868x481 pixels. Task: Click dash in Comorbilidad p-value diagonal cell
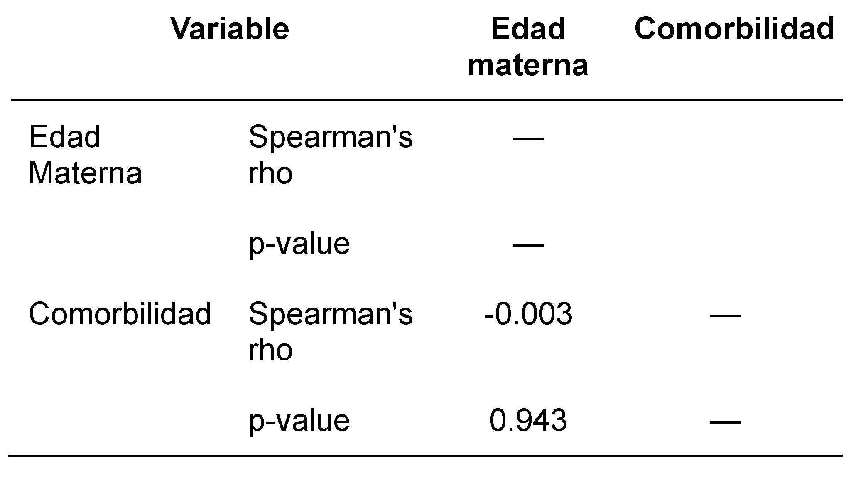[x=725, y=422]
